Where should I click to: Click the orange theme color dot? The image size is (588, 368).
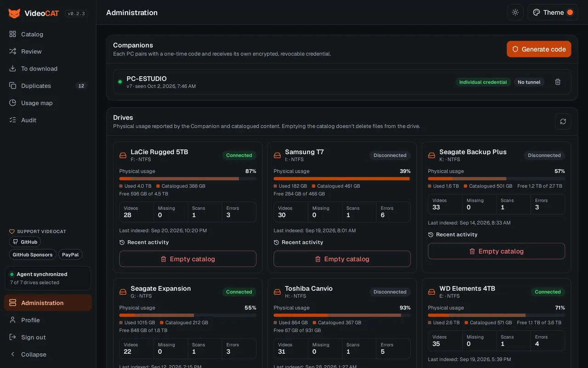pyautogui.click(x=570, y=12)
